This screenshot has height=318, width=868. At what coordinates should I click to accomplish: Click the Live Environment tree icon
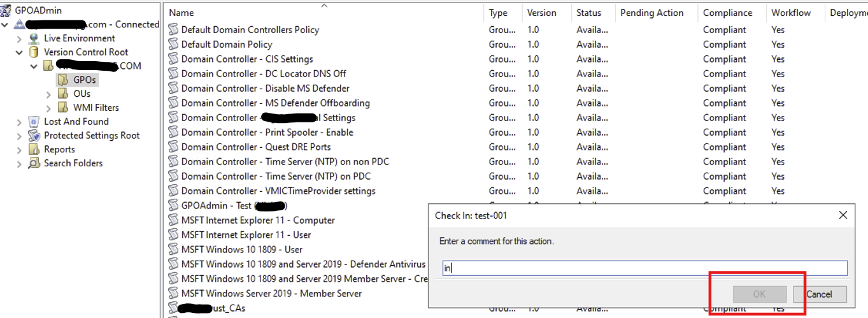click(x=34, y=39)
